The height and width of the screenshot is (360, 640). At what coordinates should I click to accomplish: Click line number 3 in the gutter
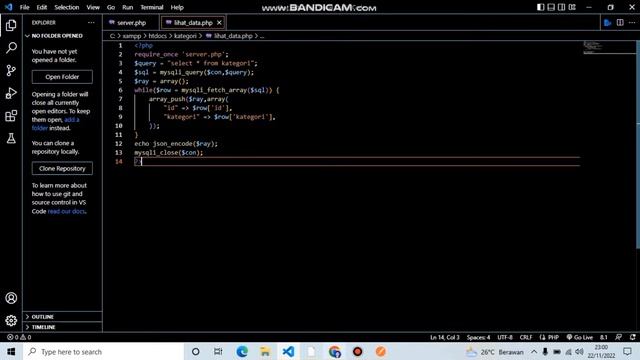tap(120, 63)
